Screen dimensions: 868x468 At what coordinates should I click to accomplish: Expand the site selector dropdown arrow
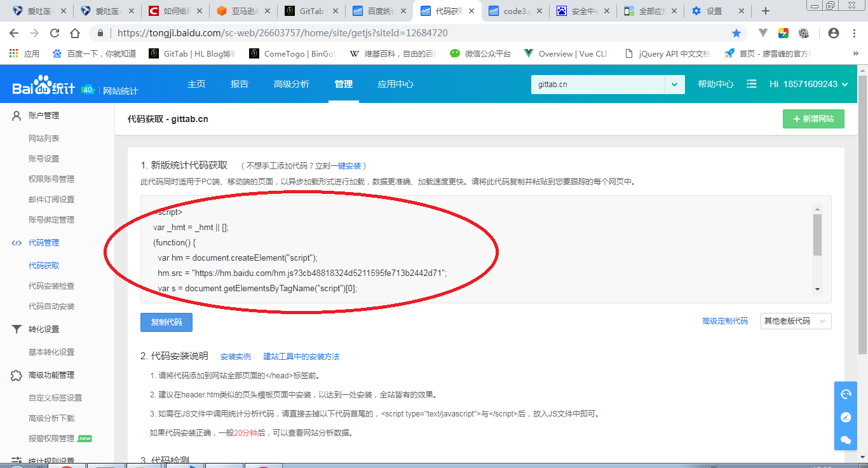pos(675,84)
